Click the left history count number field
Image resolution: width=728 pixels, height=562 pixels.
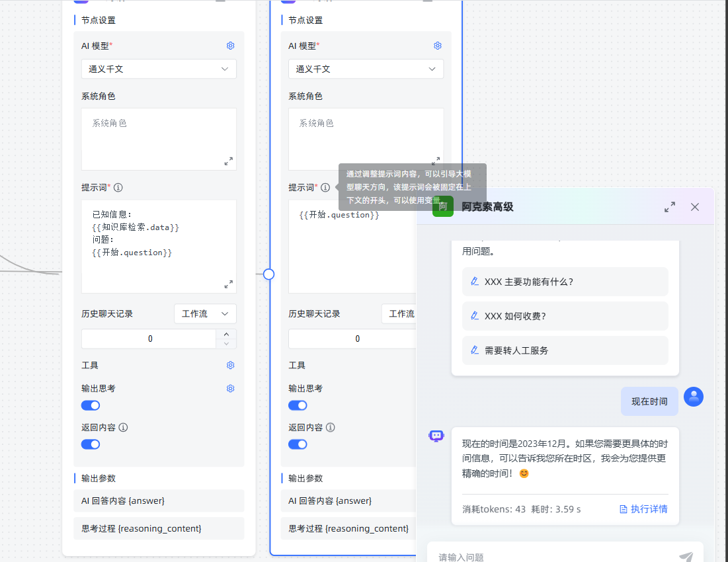pos(149,339)
